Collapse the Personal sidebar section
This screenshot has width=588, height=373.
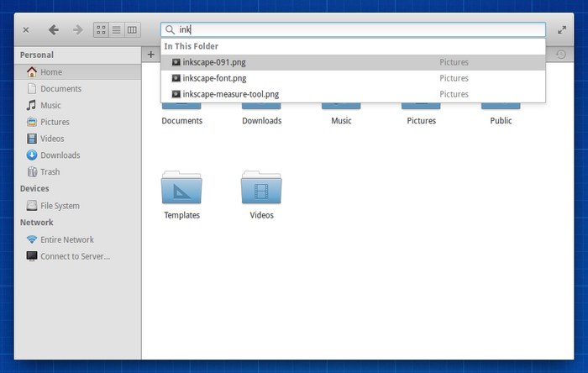(x=37, y=55)
